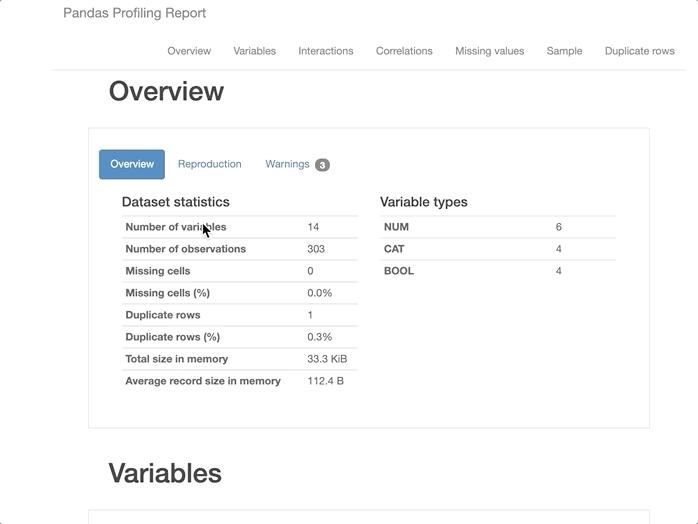This screenshot has height=524, width=698.
Task: Click the 0.0% missing cells value
Action: [320, 293]
